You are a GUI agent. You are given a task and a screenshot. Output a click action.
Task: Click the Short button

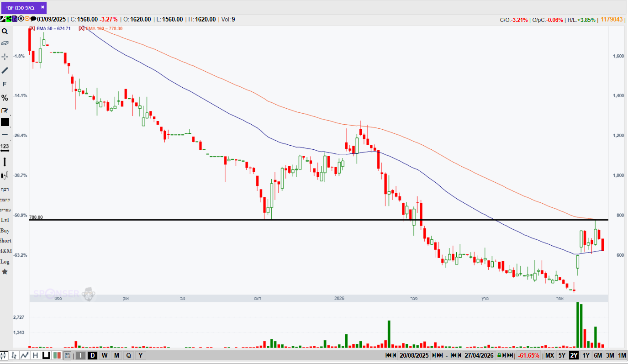click(x=5, y=241)
